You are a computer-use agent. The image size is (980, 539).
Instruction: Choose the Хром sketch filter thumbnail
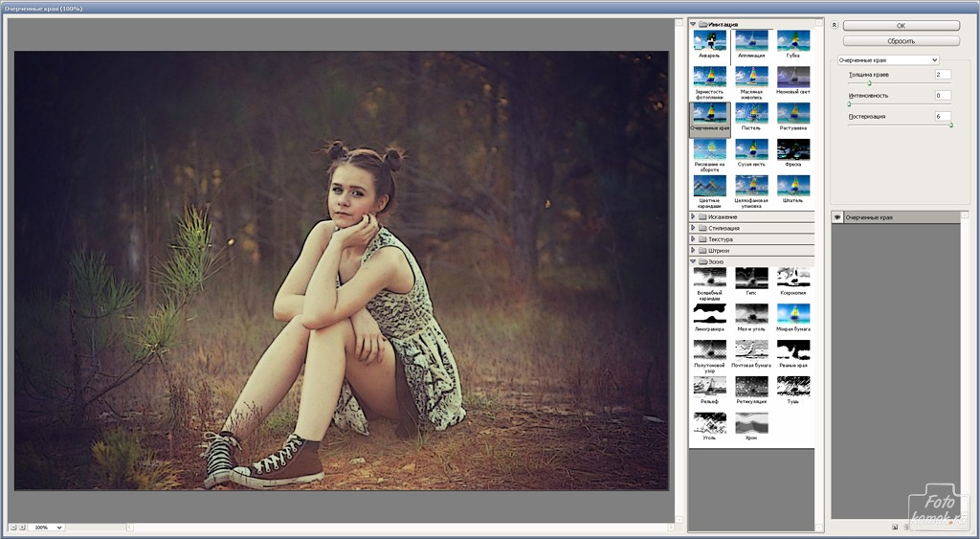pos(751,422)
